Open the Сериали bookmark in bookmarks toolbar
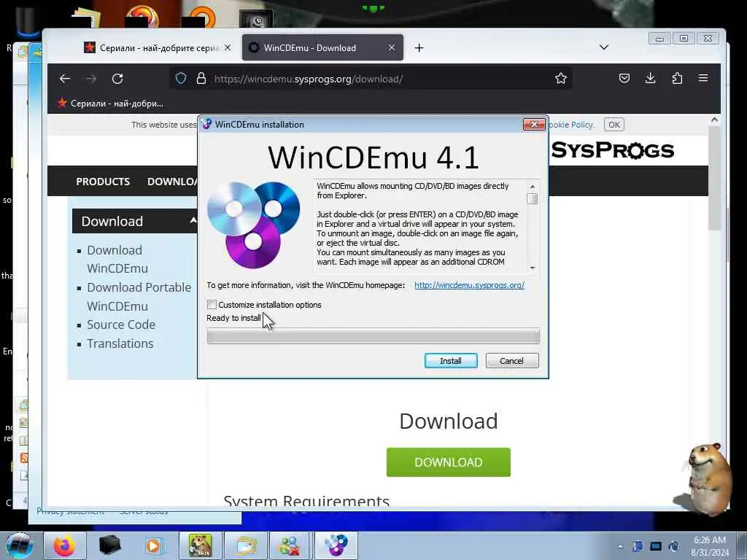747x560 pixels. click(111, 104)
